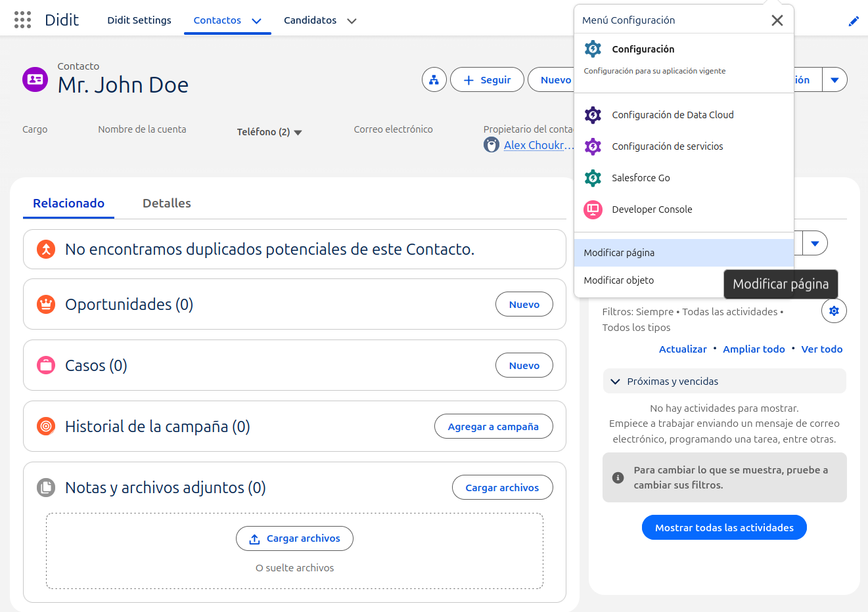Click the 'O suelte archivos' drop zone text

click(x=294, y=568)
